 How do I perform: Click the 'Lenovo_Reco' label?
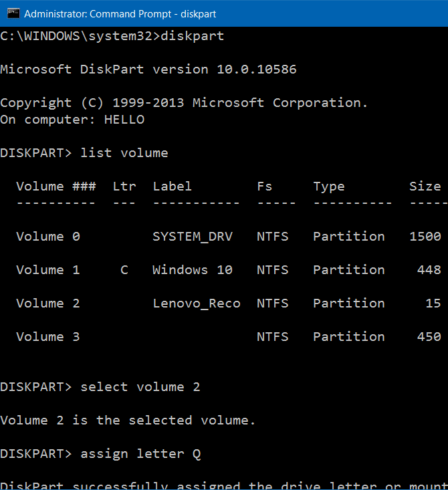[x=197, y=303]
